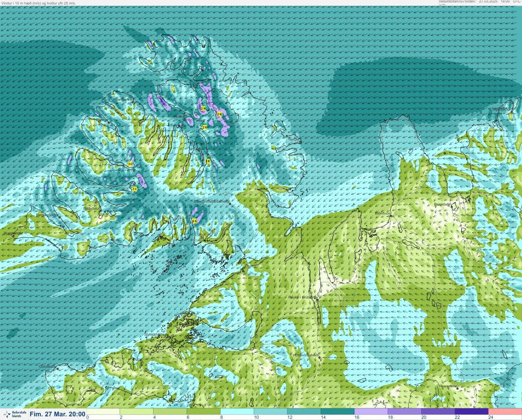The height and width of the screenshot is (420, 522).
Task: Click the Stykkishólmur station label
Action: (156, 334)
